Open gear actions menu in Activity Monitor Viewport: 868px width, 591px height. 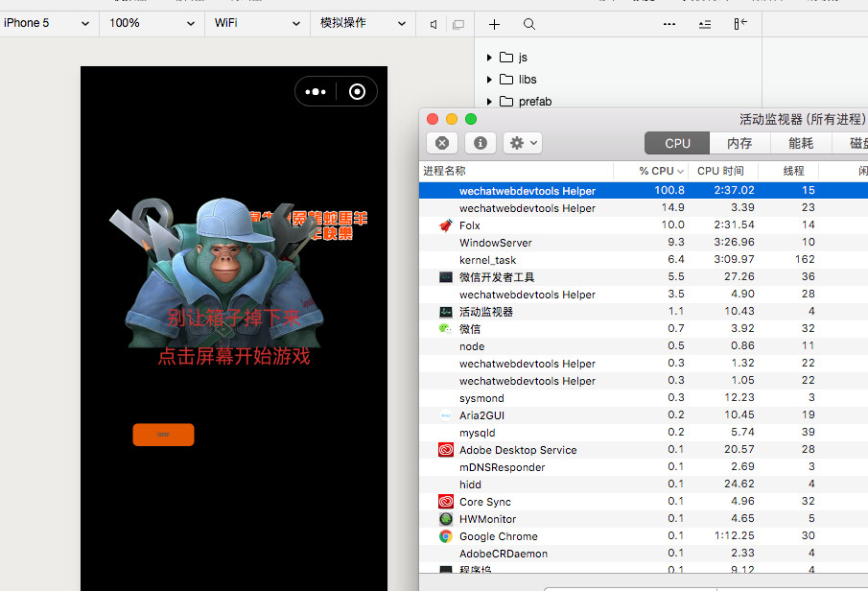523,144
